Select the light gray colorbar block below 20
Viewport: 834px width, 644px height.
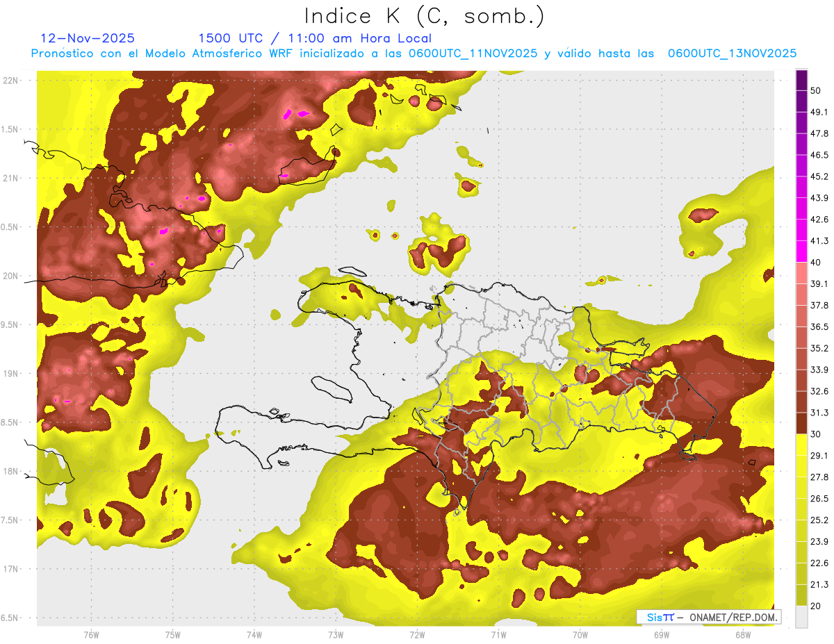click(801, 616)
